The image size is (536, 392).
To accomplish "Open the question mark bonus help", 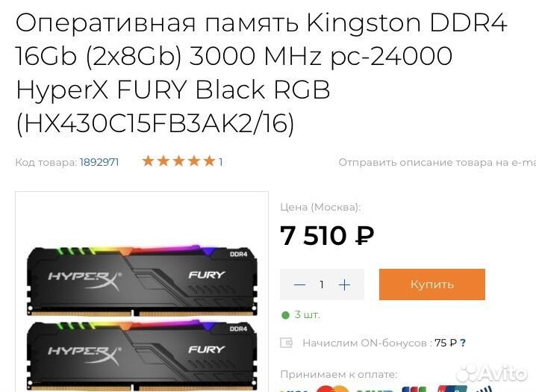I will [x=463, y=343].
